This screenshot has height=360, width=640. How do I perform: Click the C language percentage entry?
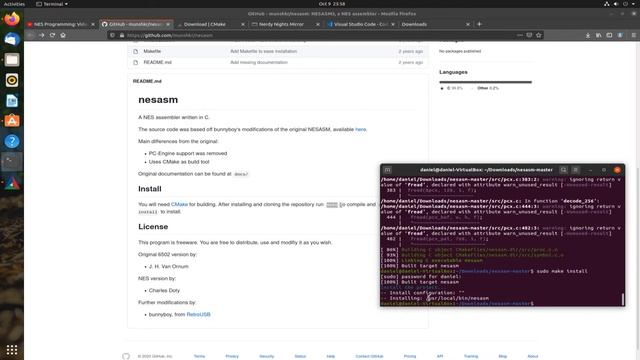coord(451,88)
